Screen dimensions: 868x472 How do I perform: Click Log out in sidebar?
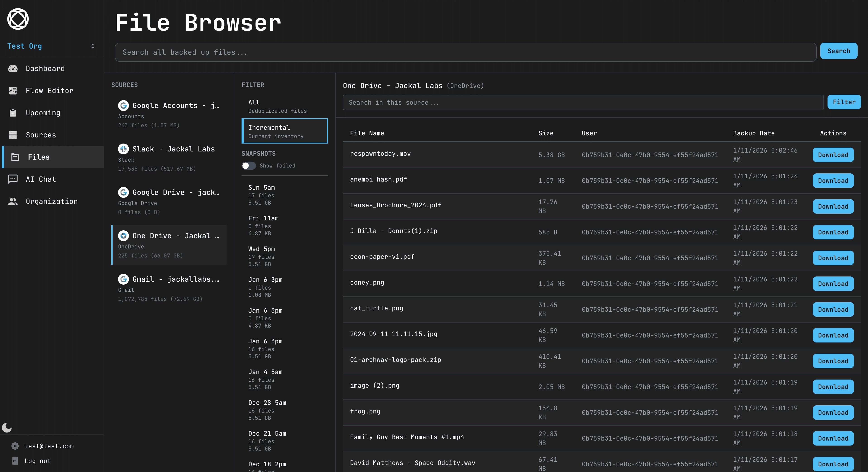point(37,461)
